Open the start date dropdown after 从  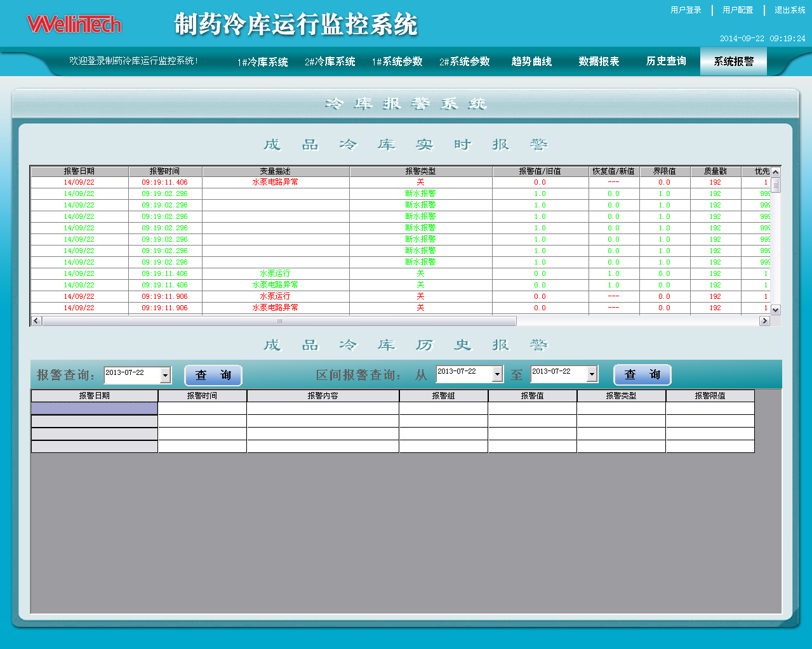498,374
